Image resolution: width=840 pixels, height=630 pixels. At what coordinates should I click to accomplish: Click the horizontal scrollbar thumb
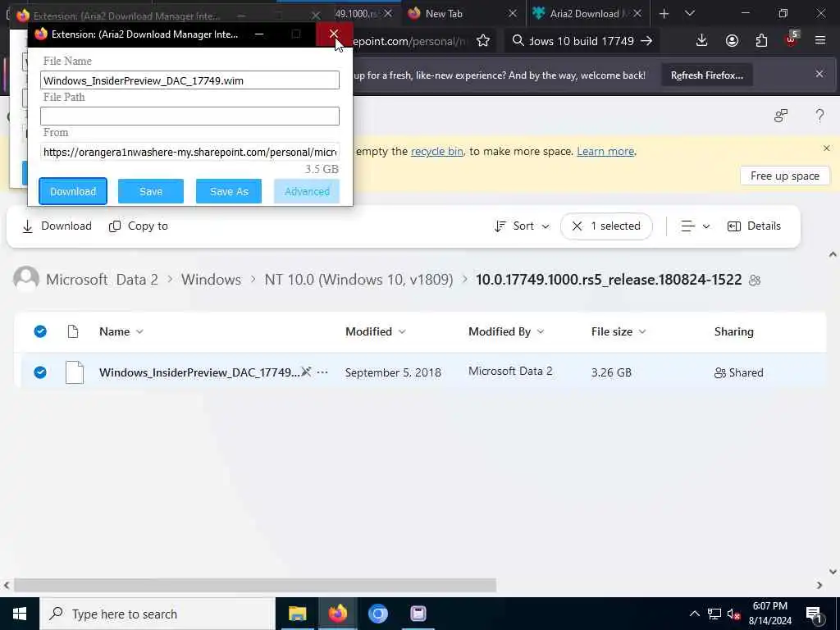(255, 585)
